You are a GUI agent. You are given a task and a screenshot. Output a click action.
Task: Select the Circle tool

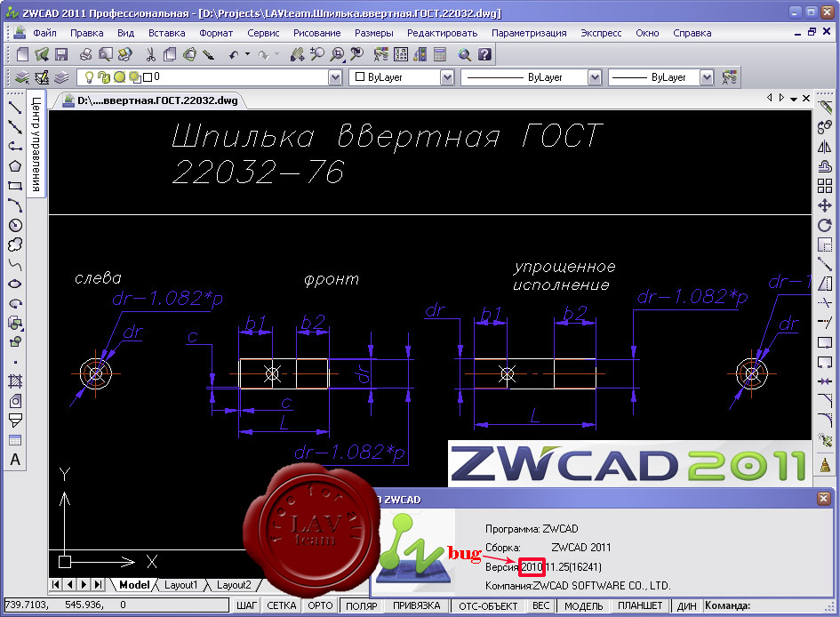tap(15, 225)
